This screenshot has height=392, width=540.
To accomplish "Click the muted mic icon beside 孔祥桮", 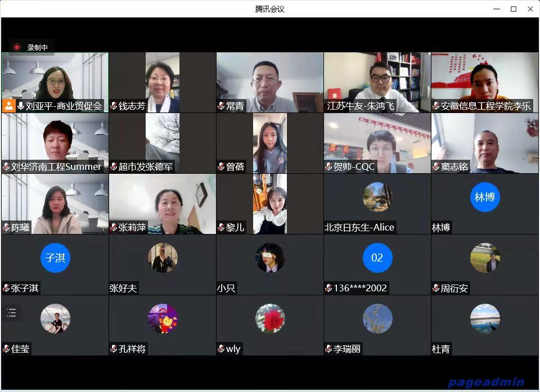I will click(114, 349).
